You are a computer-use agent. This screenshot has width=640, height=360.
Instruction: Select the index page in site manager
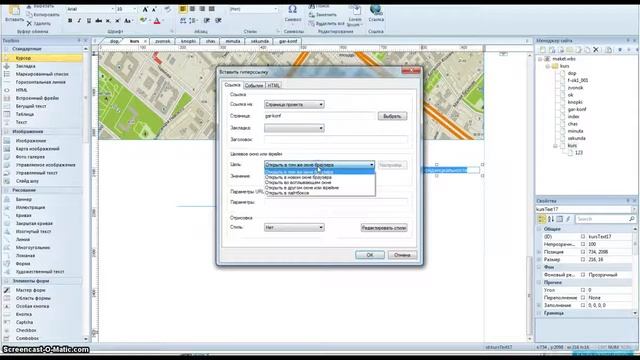click(x=573, y=117)
